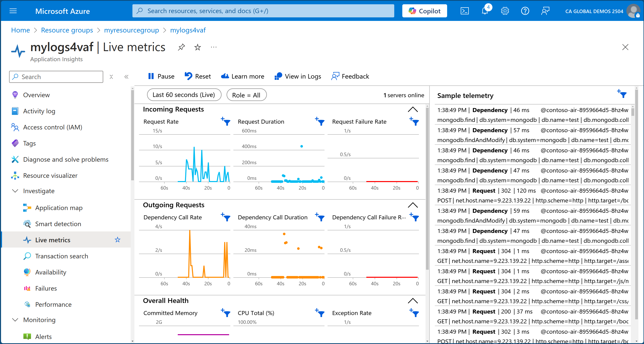Collapse the Investigate menu group
Image resolution: width=644 pixels, height=344 pixels.
(x=15, y=191)
